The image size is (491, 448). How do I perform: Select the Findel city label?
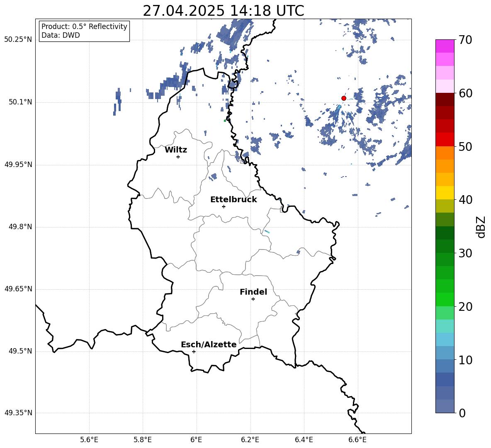[x=253, y=292]
